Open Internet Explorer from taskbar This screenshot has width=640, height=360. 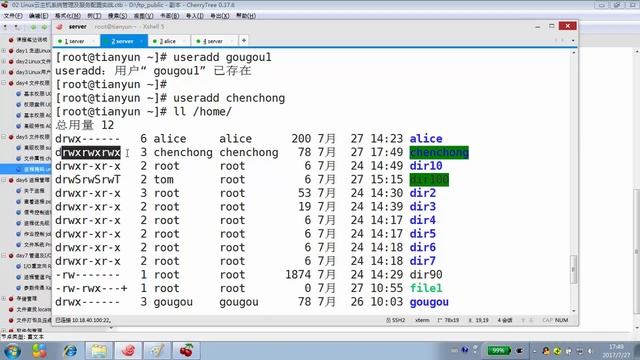click(70, 351)
